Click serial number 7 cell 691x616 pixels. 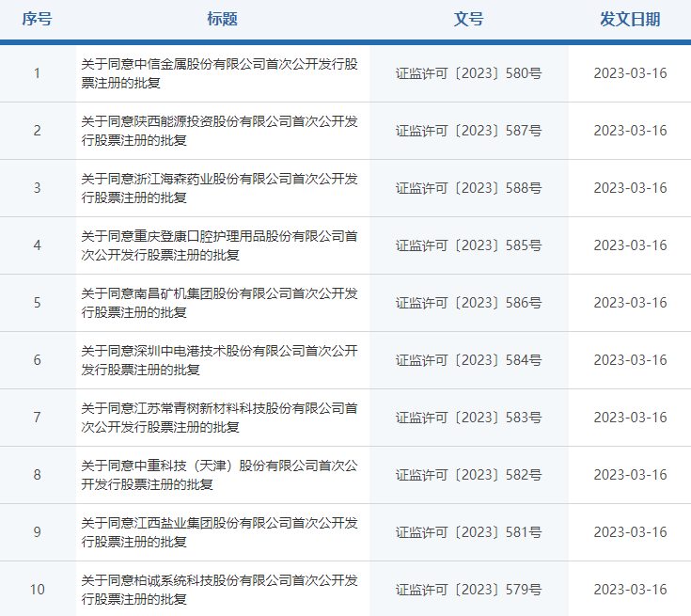point(37,418)
